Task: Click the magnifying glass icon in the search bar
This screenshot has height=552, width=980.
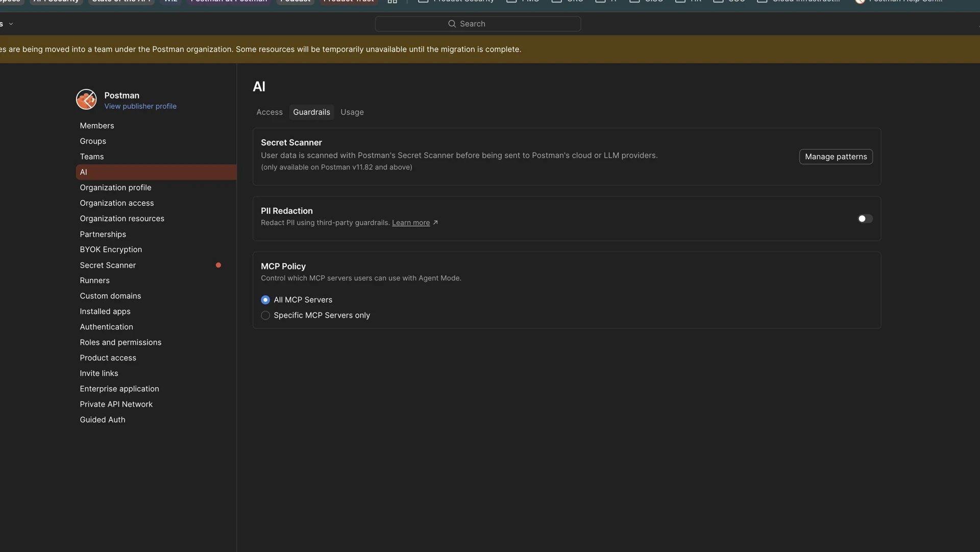Action: (x=452, y=23)
